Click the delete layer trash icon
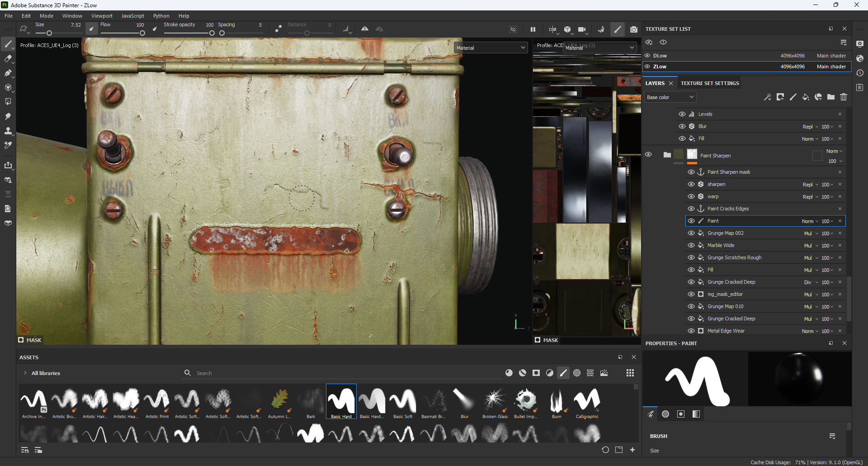 844,97
